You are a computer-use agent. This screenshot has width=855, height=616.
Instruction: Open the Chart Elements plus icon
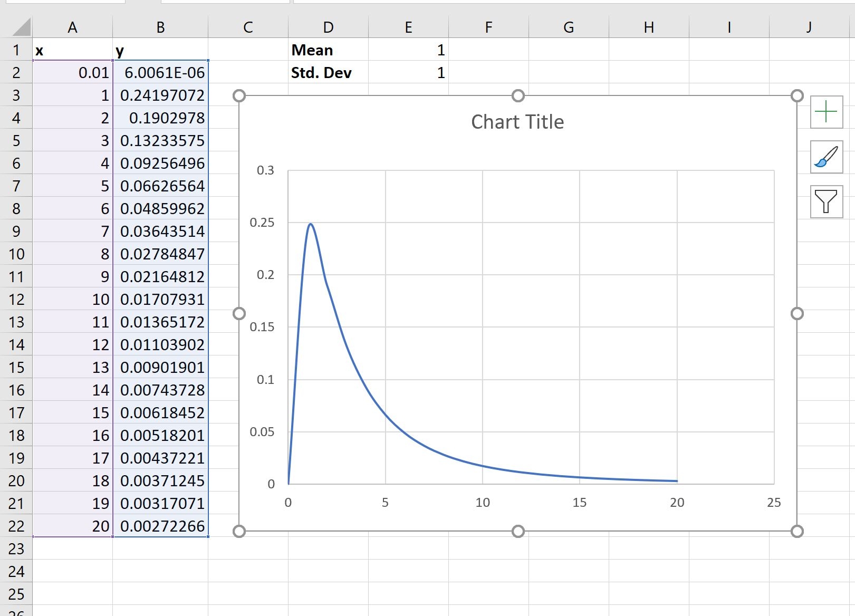coord(825,112)
